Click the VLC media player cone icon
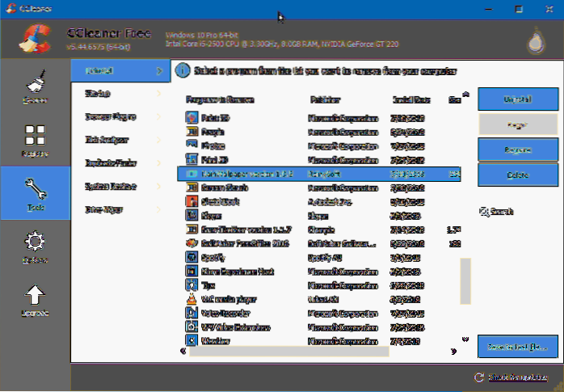 point(192,299)
